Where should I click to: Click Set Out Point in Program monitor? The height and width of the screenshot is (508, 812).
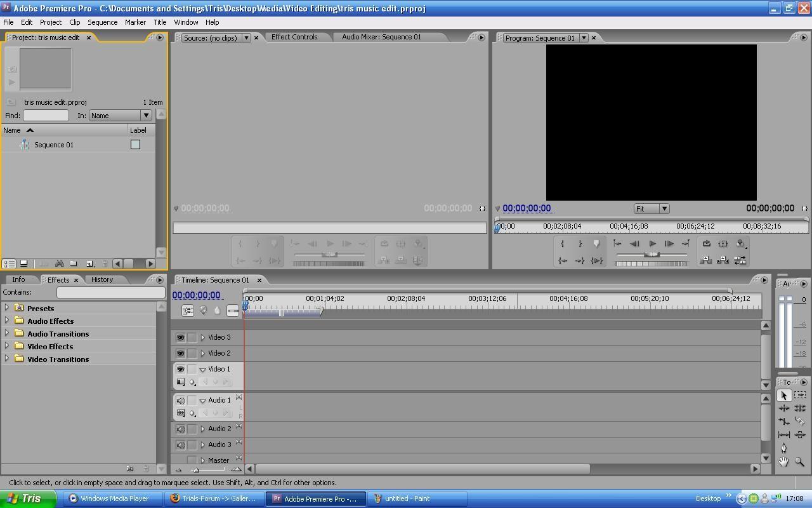(x=580, y=244)
